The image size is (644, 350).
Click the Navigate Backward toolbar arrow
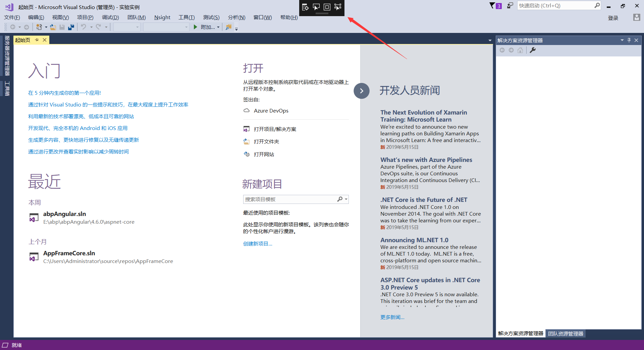[x=13, y=27]
